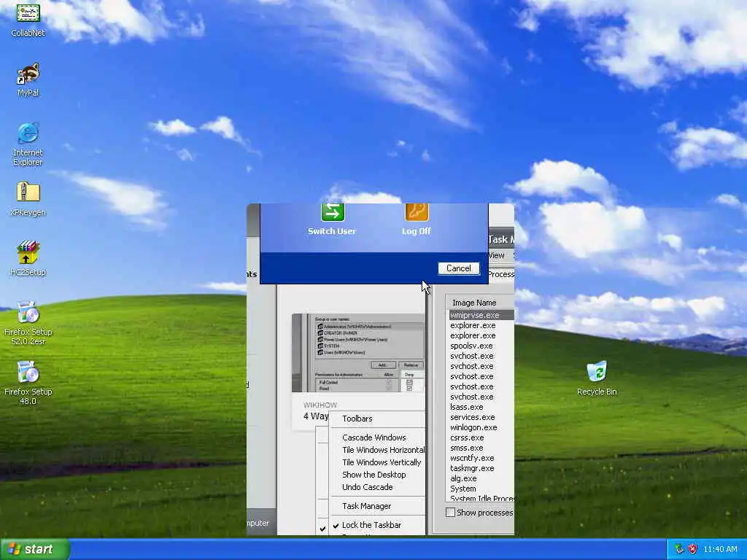Click the taskbar clock showing 11:40 AM

coord(720,549)
